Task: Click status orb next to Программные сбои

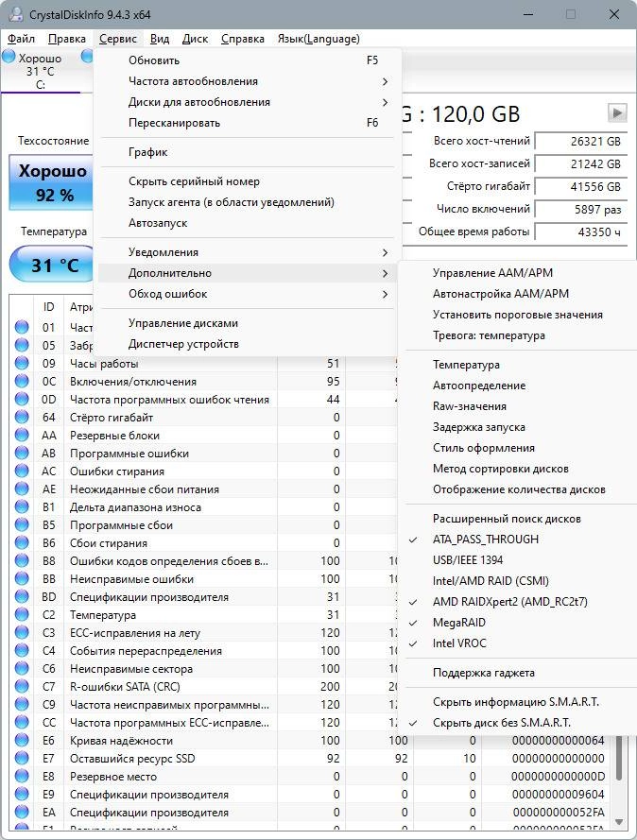Action: (x=22, y=525)
